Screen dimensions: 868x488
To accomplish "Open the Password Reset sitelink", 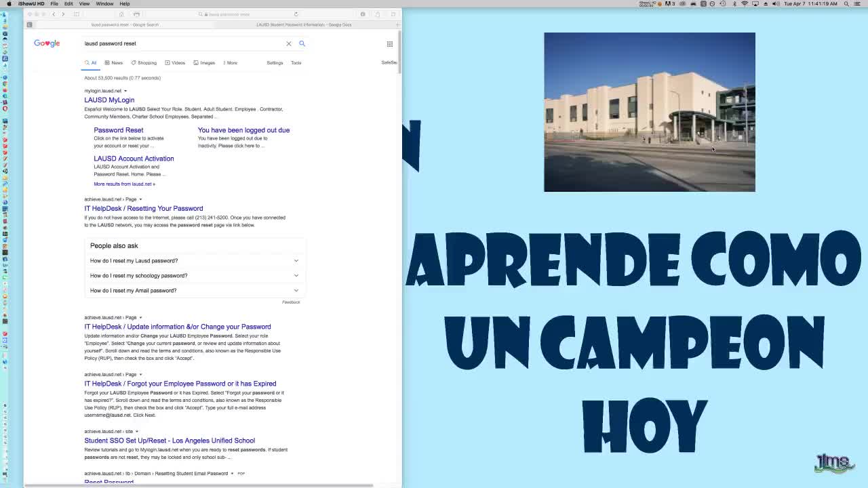I will tap(119, 130).
